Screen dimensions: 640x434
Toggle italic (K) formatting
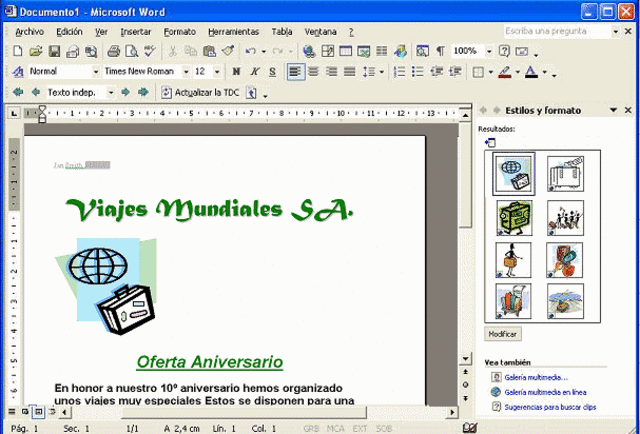[254, 72]
